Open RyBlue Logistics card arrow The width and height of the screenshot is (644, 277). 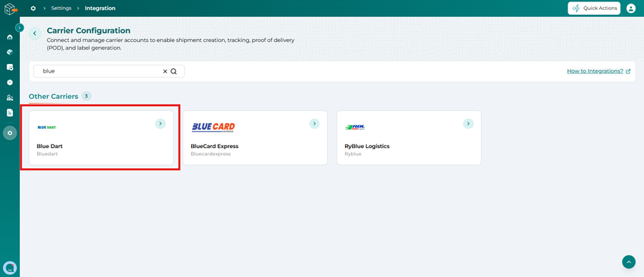coord(469,123)
